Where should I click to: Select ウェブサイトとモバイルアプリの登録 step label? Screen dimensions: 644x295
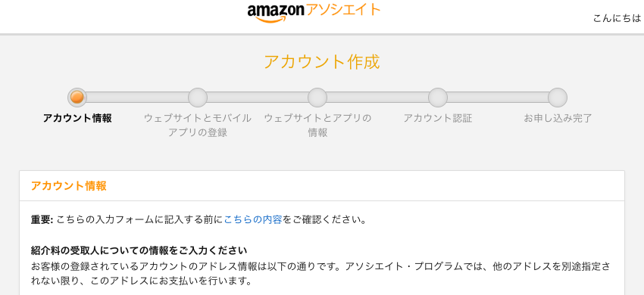tap(198, 126)
